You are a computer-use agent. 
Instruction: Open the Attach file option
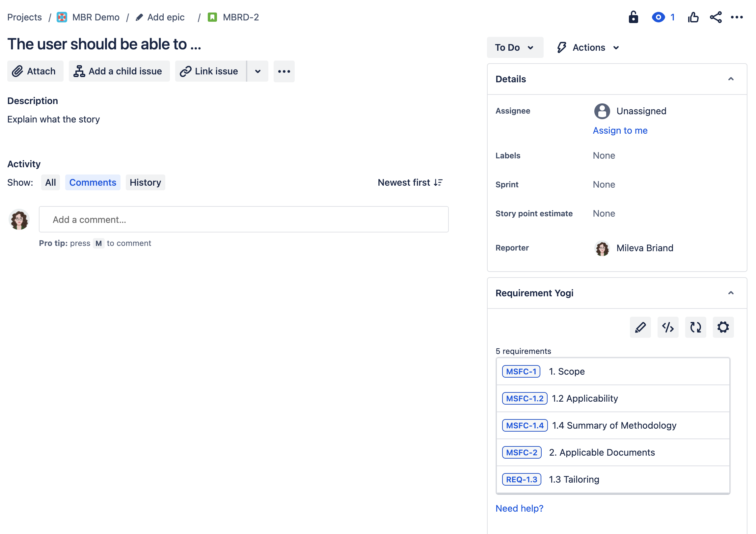[x=35, y=71]
